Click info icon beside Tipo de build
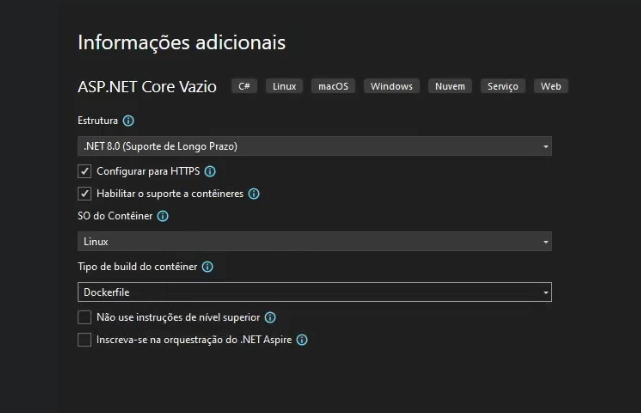Viewport: 641px width, 413px height. point(207,267)
